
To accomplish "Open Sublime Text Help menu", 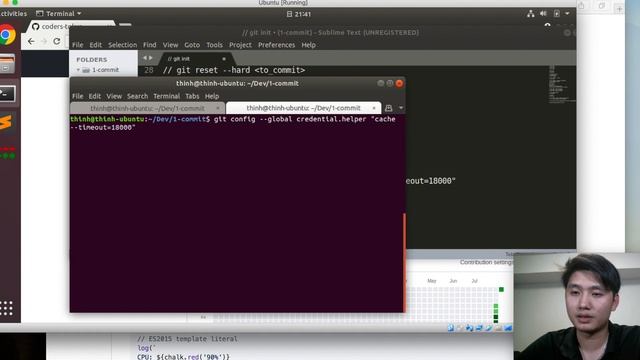I will coord(309,45).
